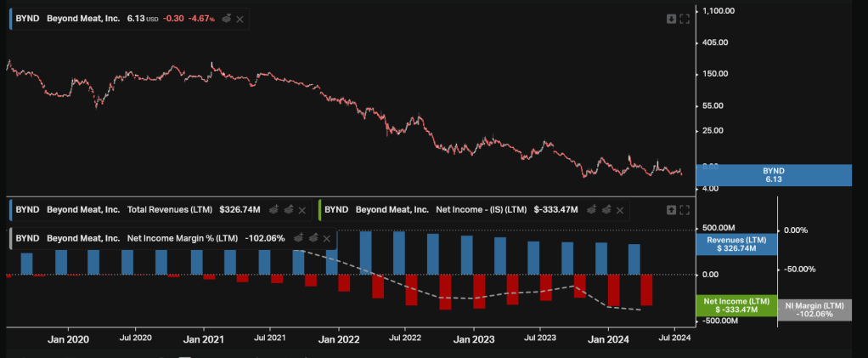
Task: Click the layers icon beside BYND -4.67%
Action: (226, 19)
